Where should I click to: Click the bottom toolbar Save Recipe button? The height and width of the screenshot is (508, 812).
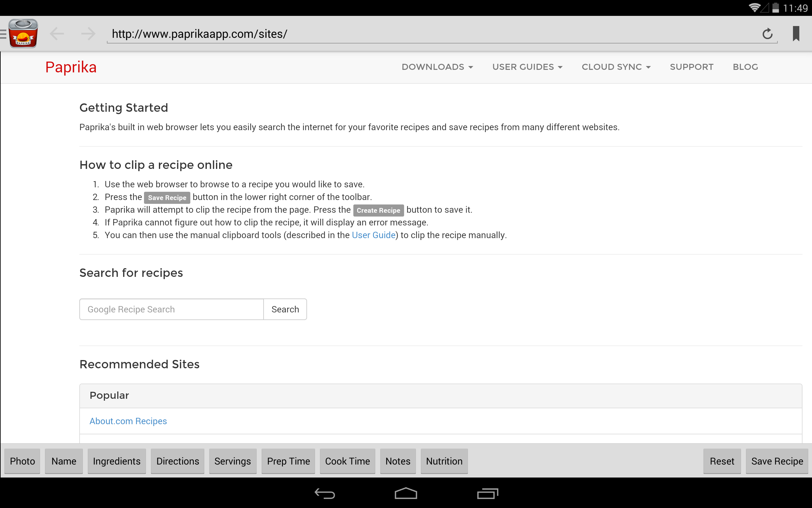tap(777, 461)
